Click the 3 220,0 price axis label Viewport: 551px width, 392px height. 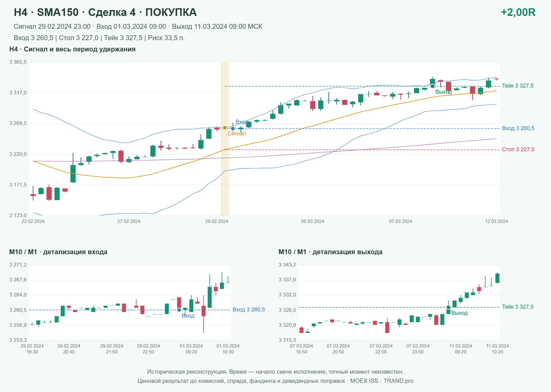[18, 154]
